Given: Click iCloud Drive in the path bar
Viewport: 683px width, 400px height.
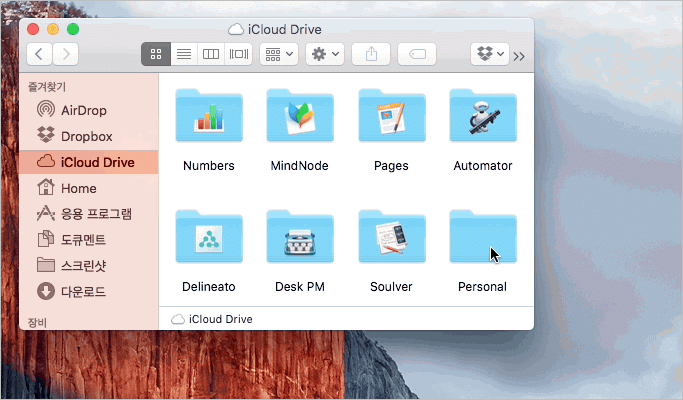Looking at the screenshot, I should tap(212, 319).
